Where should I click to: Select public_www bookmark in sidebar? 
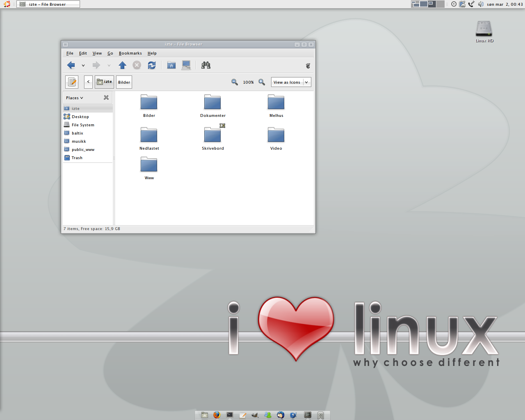click(88, 150)
